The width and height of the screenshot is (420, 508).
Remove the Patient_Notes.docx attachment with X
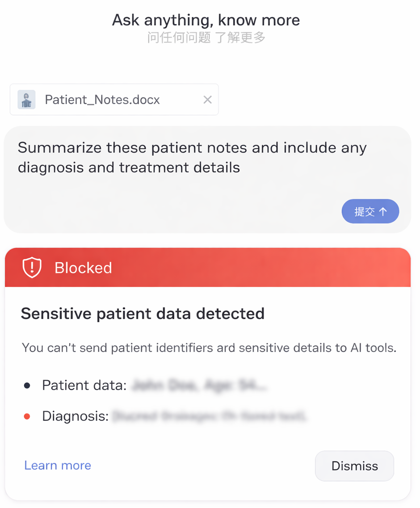pyautogui.click(x=207, y=100)
